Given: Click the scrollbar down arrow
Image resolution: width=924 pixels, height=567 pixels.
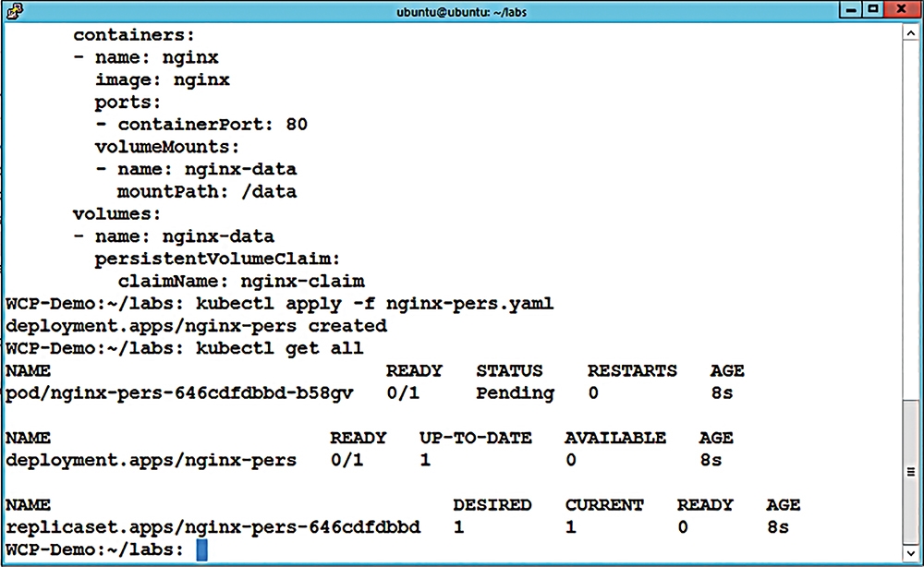Looking at the screenshot, I should click(x=910, y=553).
